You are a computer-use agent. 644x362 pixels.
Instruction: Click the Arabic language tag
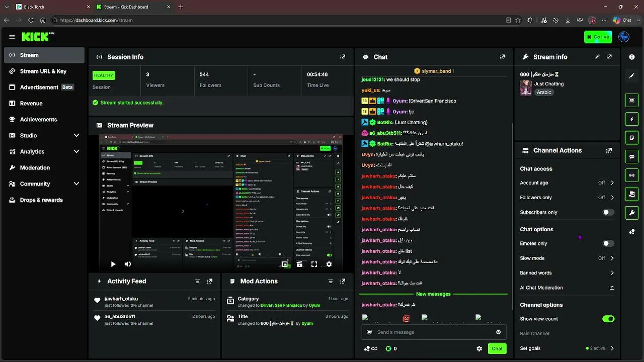pos(544,93)
